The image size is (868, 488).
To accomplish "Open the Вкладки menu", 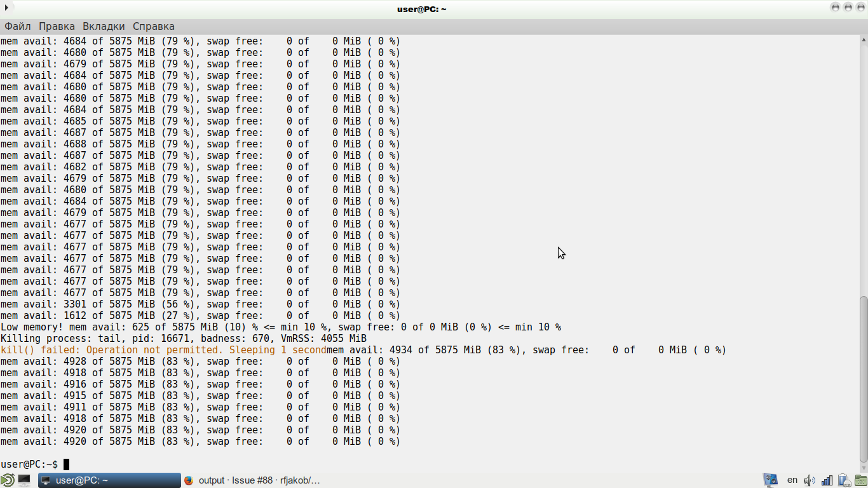I will [104, 26].
